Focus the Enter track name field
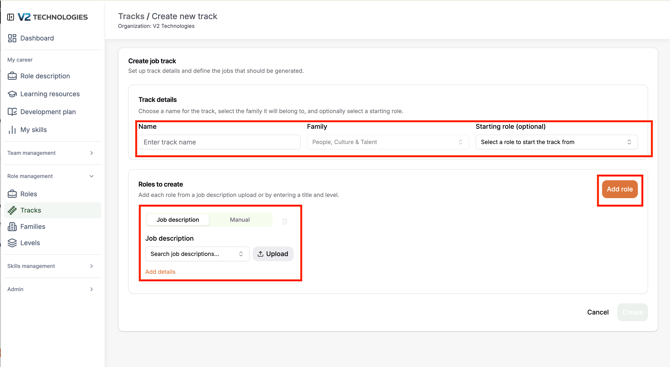 tap(219, 142)
